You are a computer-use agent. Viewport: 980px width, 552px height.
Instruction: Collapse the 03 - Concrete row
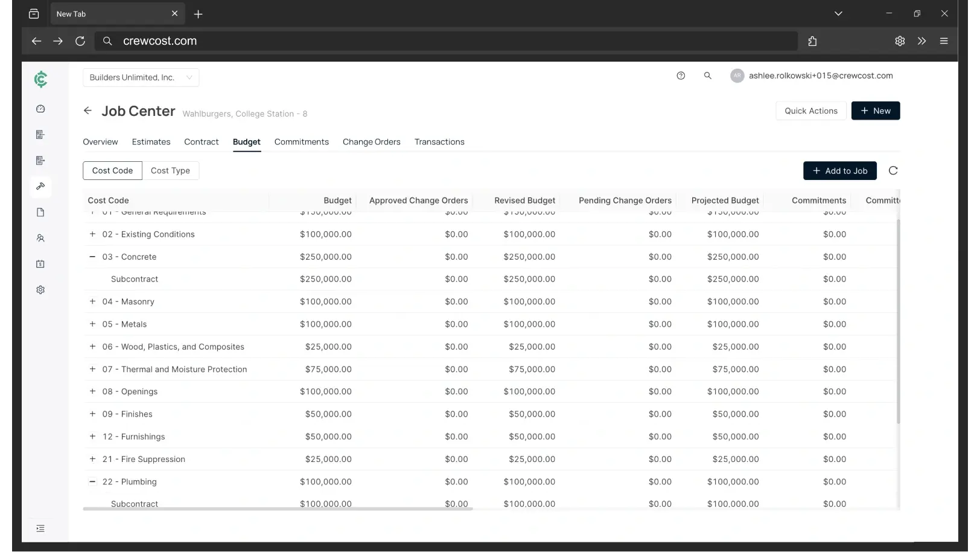(92, 257)
